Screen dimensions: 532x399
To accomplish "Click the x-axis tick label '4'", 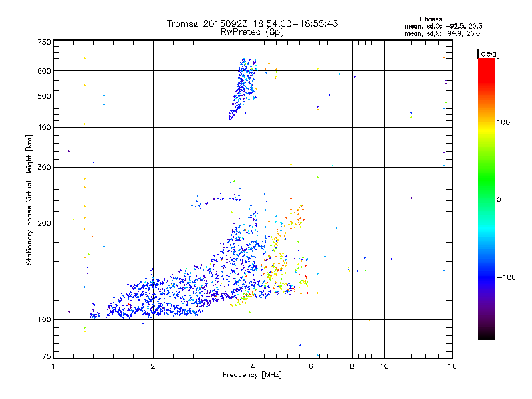I will pyautogui.click(x=253, y=366).
